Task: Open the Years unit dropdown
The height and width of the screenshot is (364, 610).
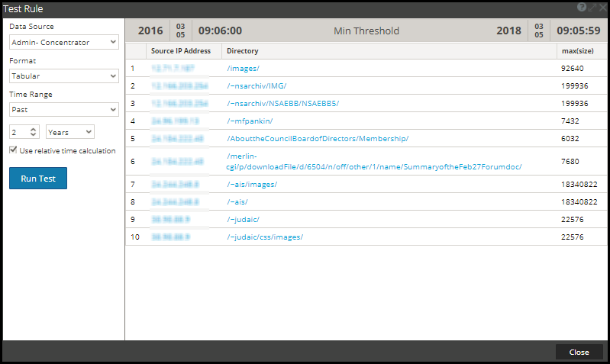Action: tap(70, 132)
